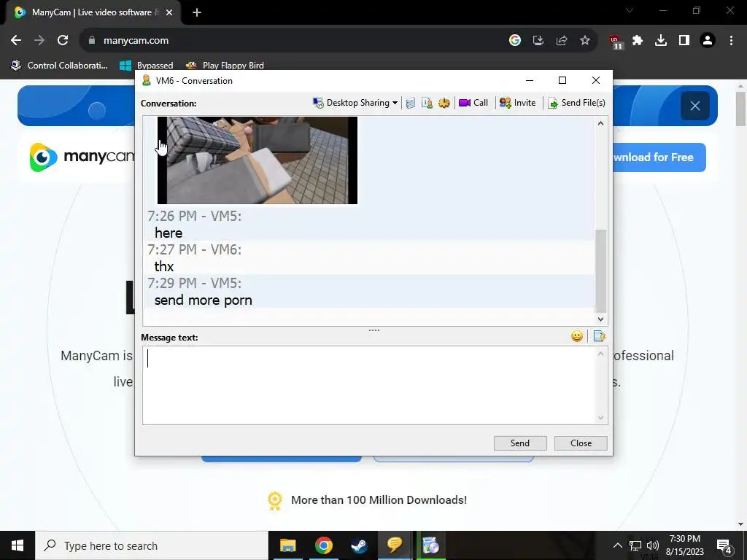The width and height of the screenshot is (747, 560).
Task: Switch to Chrome on the taskbar
Action: tap(323, 545)
